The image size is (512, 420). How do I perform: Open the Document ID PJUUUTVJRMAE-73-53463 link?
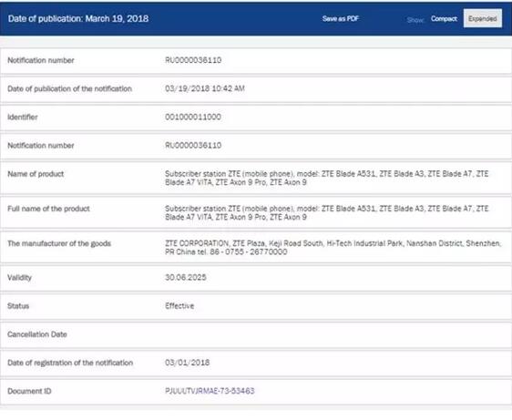[210, 391]
